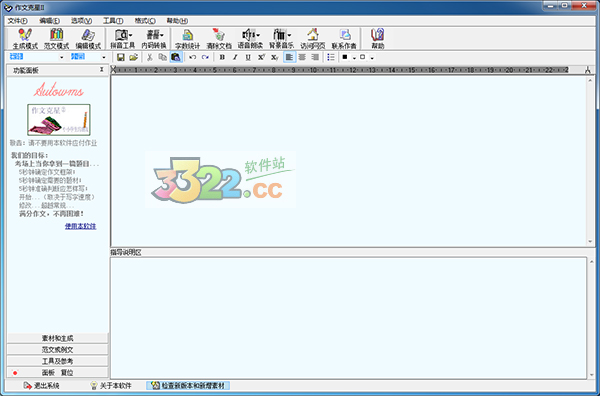Open the 工具 menu
The height and width of the screenshot is (396, 600).
113,21
